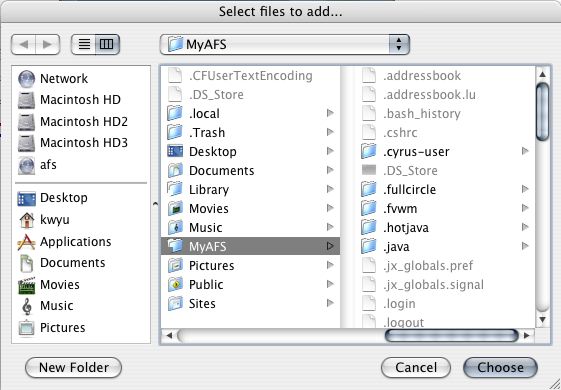Click the Cancel button

click(416, 367)
